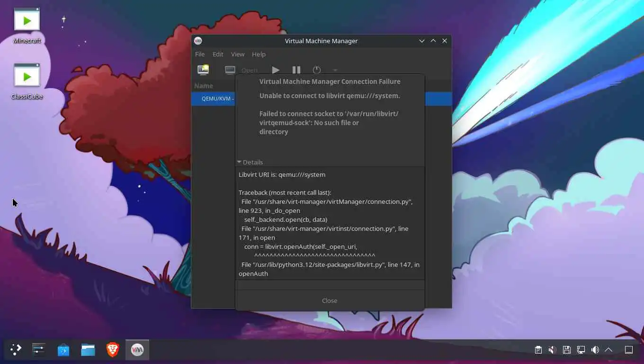
Task: Click the Name column header
Action: pos(204,86)
